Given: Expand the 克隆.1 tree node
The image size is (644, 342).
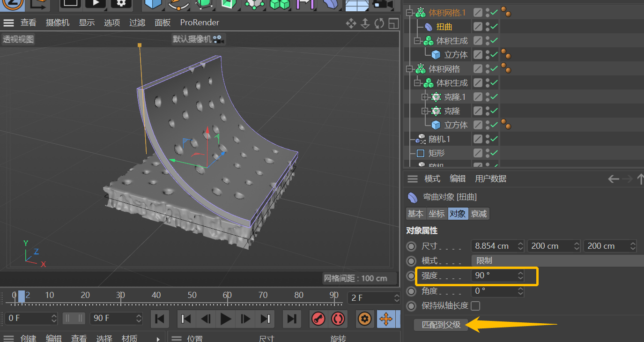Looking at the screenshot, I should pyautogui.click(x=425, y=97).
